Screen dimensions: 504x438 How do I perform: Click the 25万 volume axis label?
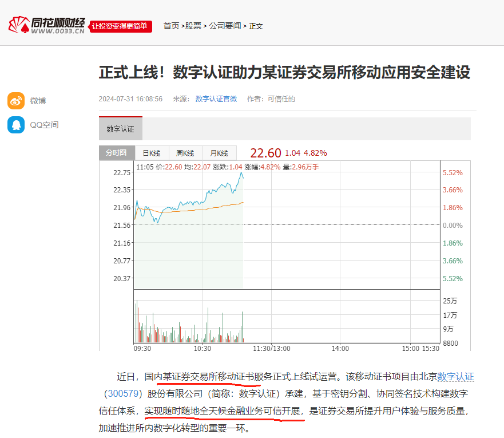click(x=450, y=301)
